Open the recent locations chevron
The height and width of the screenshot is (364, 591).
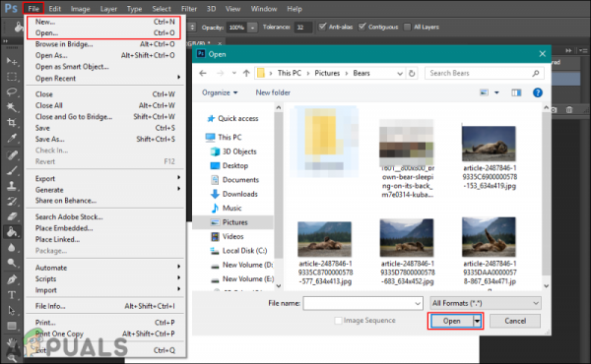[234, 73]
